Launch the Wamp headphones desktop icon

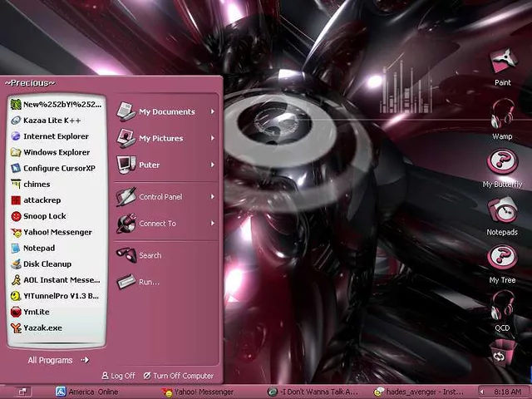pos(502,114)
